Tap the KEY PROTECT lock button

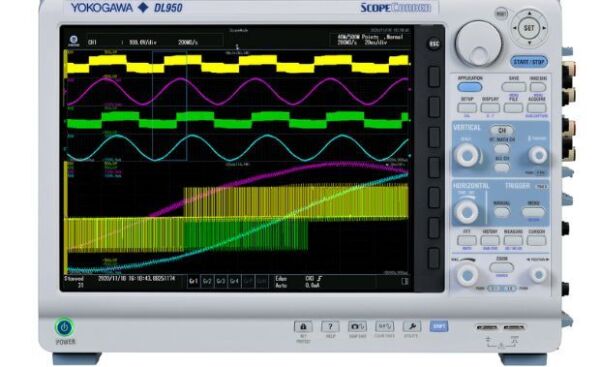click(303, 326)
